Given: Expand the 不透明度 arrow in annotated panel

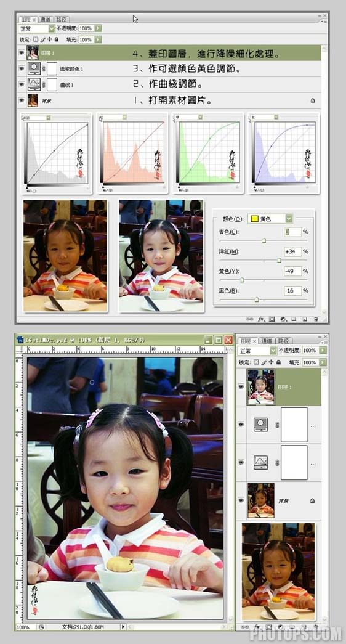Looking at the screenshot, I should (98, 28).
